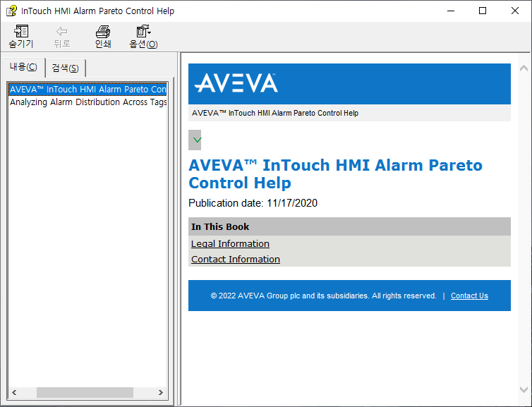Click the AVEVA logo banner
The height and width of the screenshot is (407, 532).
[x=349, y=84]
